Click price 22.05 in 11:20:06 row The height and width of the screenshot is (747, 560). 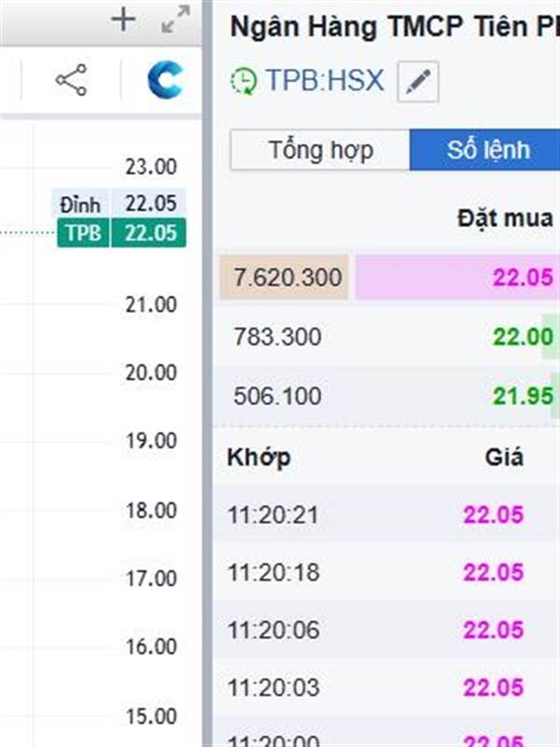coord(494,629)
